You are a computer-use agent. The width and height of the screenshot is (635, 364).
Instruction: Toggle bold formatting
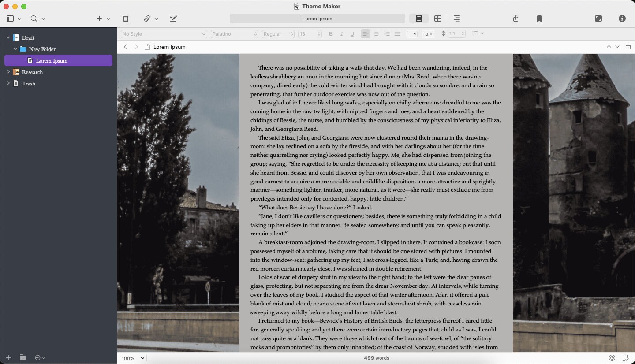tap(331, 33)
